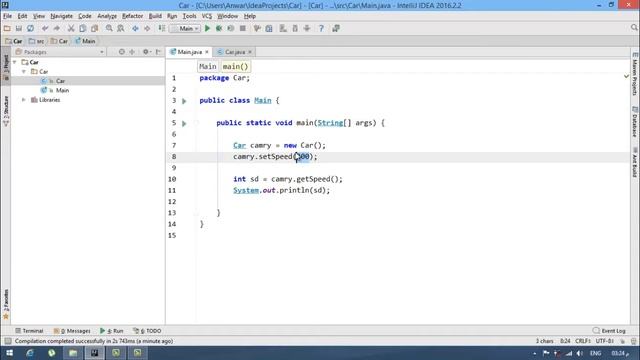This screenshot has height=360, width=640.
Task: Click the Paste icon in toolbar
Action: click(95, 28)
